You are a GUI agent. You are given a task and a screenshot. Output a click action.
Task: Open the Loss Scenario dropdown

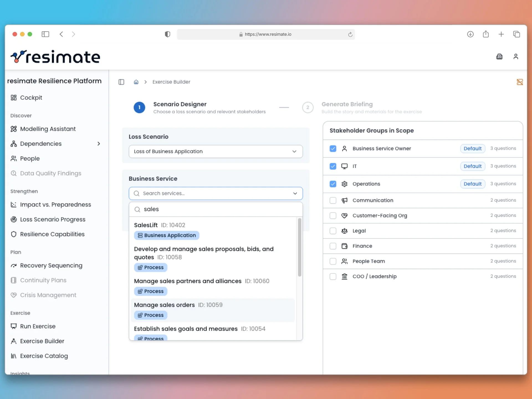[216, 151]
